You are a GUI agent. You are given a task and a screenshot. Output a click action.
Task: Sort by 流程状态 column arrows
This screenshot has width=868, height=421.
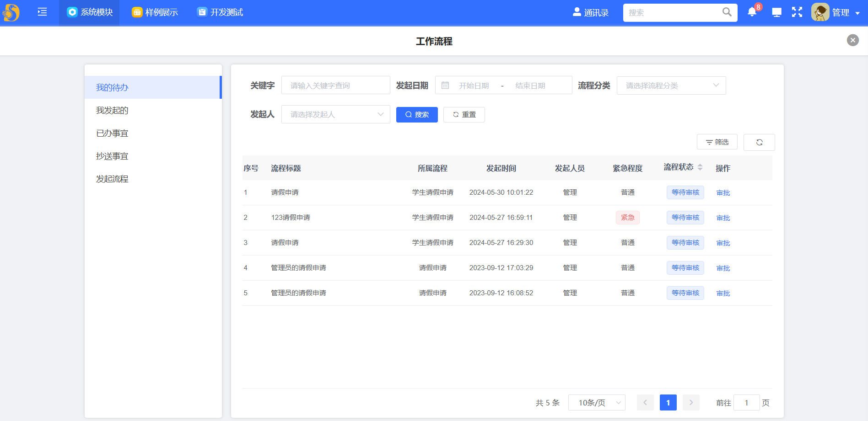tap(700, 167)
